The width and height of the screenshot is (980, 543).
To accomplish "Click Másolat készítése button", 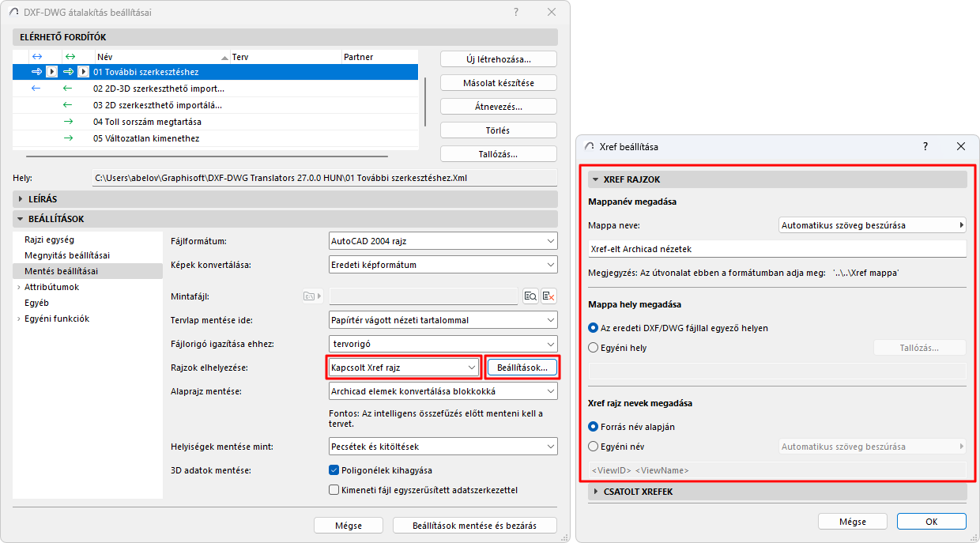I will [499, 83].
